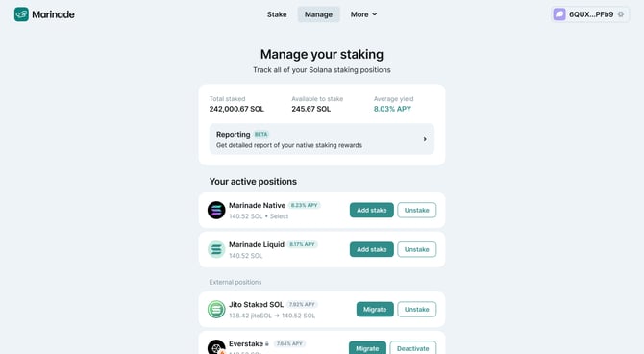The image size is (644, 354).
Task: Click the 8.03% APY average yield
Action: 392,109
